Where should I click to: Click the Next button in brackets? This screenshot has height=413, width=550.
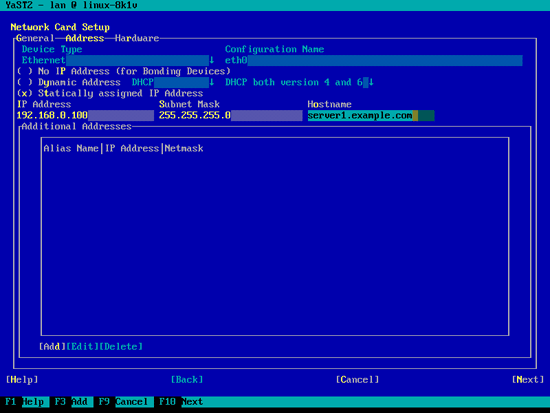click(x=528, y=380)
